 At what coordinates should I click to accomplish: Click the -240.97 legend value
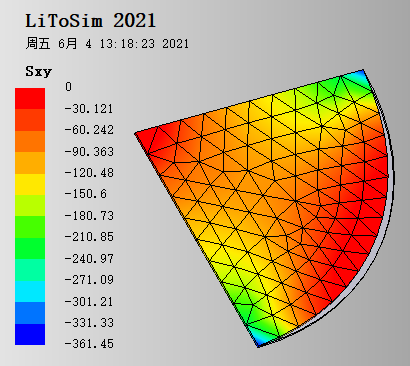click(89, 258)
